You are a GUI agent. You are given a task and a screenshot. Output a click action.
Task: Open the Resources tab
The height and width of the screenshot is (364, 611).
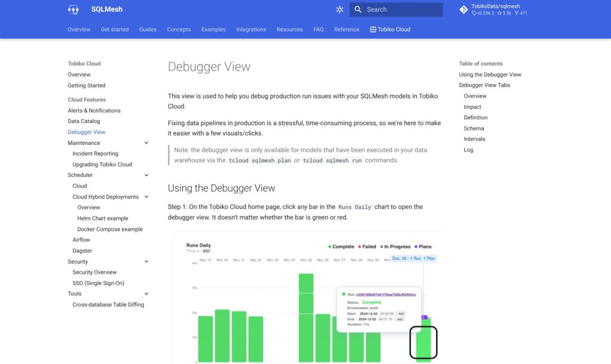pyautogui.click(x=289, y=29)
